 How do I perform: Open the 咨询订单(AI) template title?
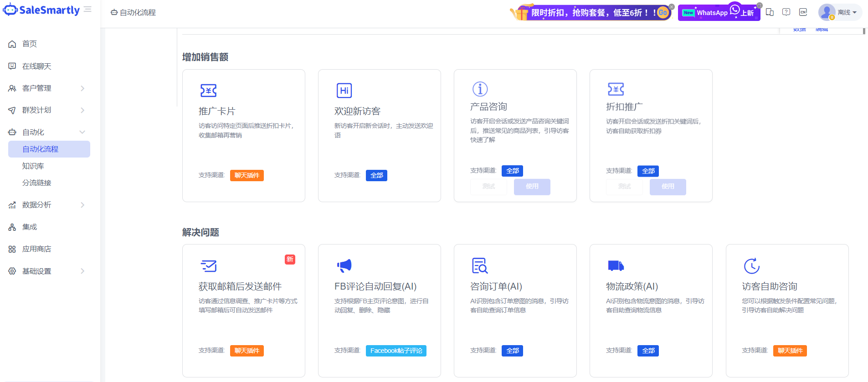coord(496,286)
